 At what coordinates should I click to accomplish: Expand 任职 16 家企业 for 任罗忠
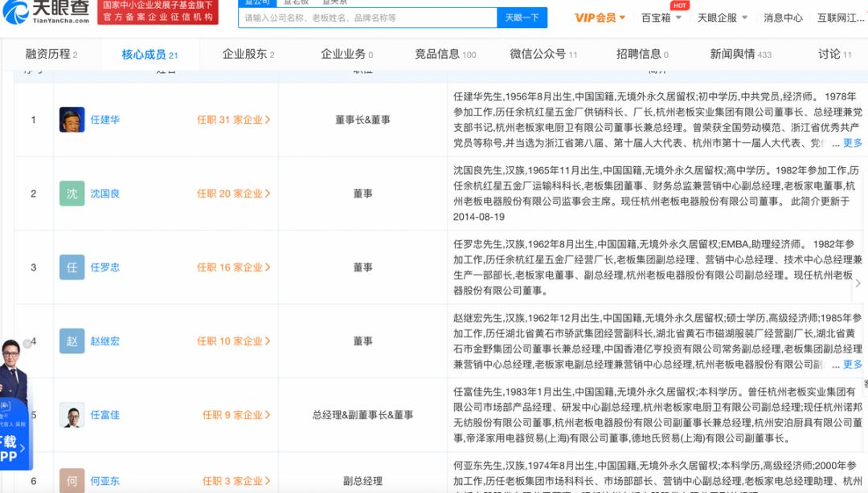pos(234,267)
